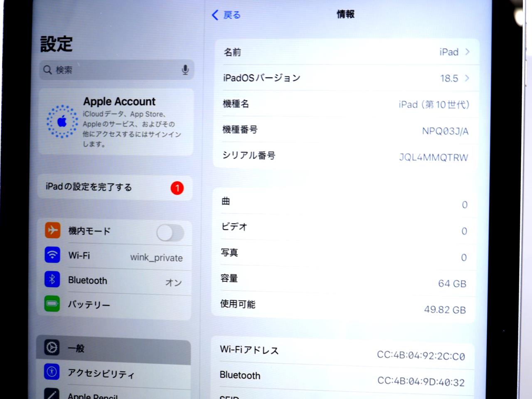Open Wi-Fi settings showing wink_private
The width and height of the screenshot is (532, 399).
pos(114,256)
